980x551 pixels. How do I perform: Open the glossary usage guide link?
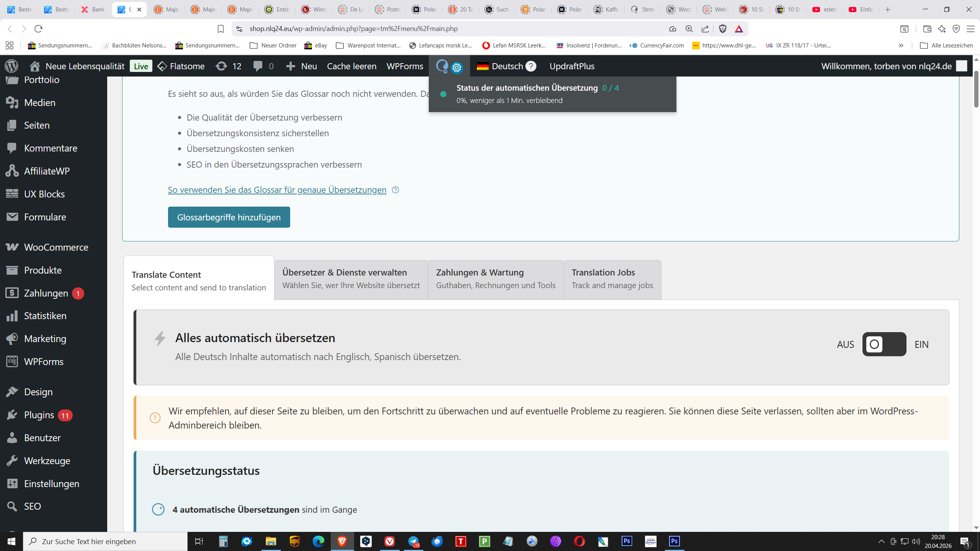pos(277,190)
